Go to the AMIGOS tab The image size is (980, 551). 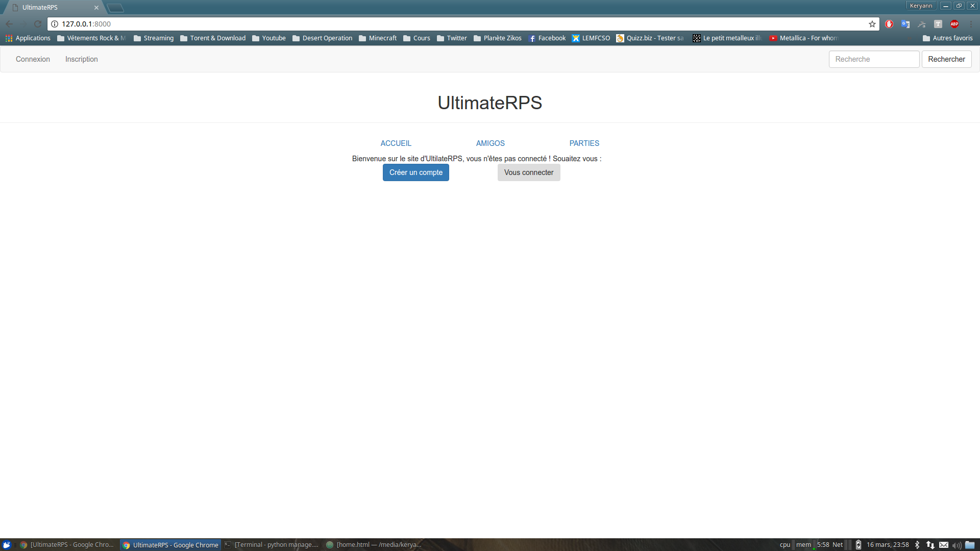tap(490, 143)
